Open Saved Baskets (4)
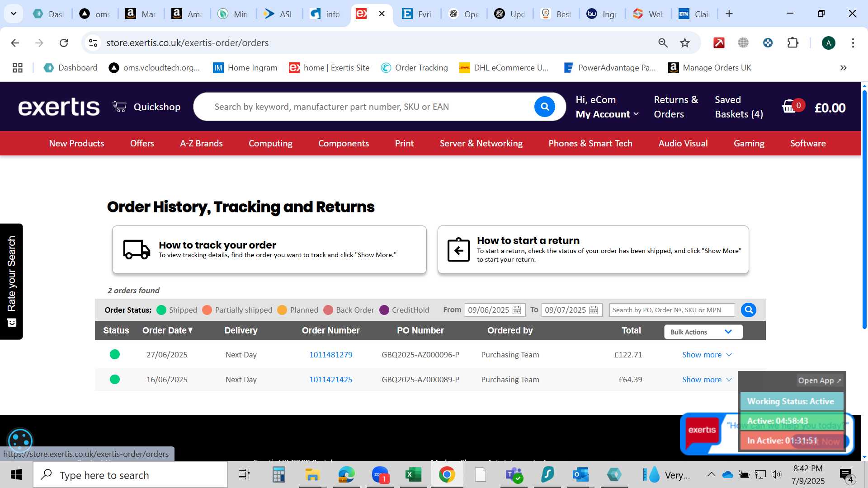Viewport: 868px width, 488px height. click(739, 107)
